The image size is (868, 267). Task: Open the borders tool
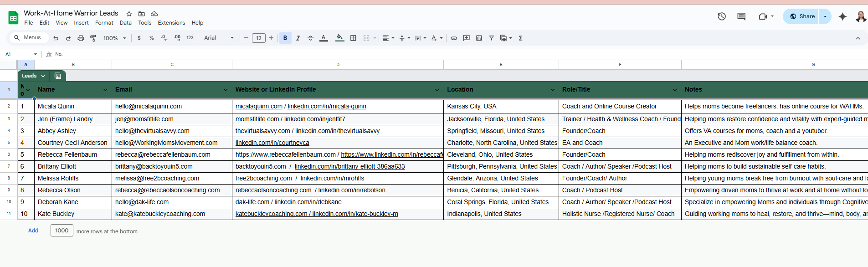(353, 38)
